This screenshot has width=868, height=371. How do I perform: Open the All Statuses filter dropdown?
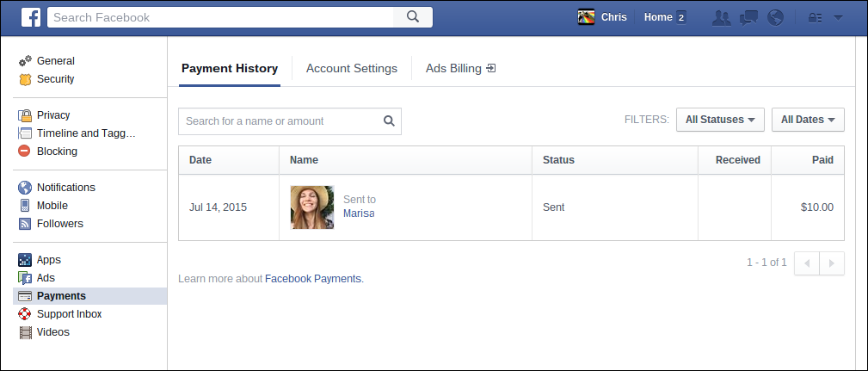point(720,120)
